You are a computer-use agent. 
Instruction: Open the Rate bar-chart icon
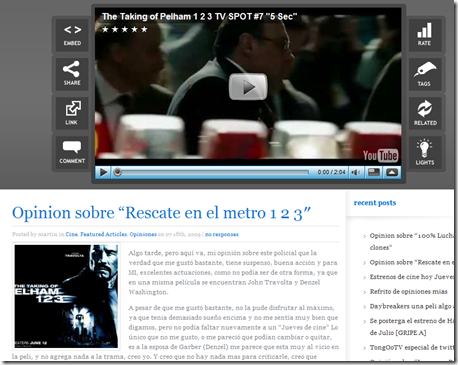click(425, 35)
